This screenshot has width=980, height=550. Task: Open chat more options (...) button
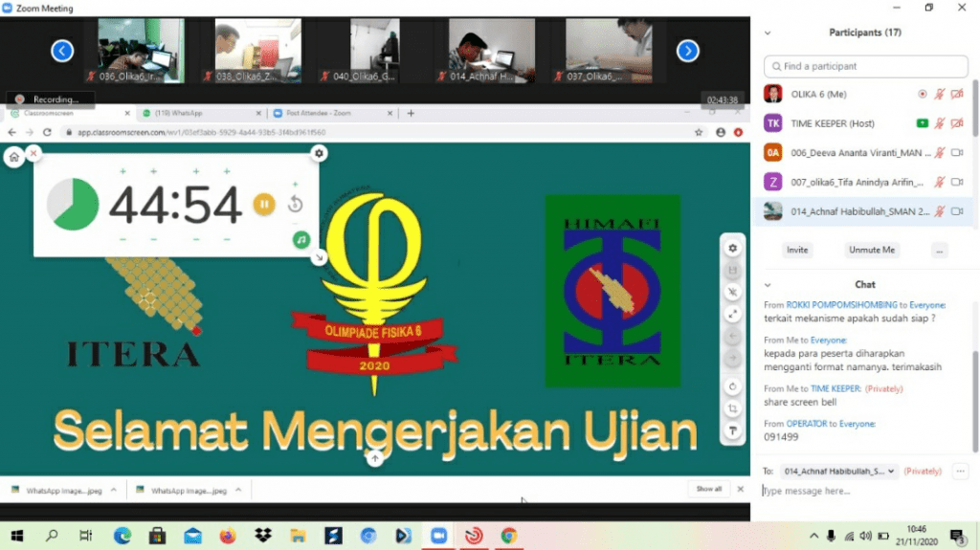[961, 472]
